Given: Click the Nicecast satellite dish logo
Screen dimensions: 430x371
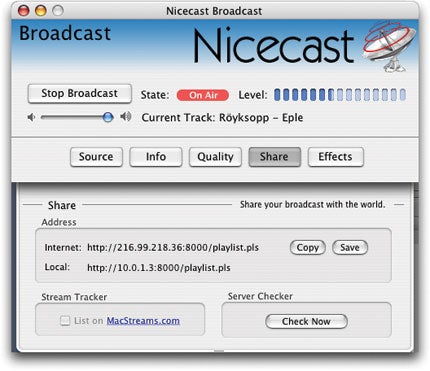Looking at the screenshot, I should click(389, 46).
